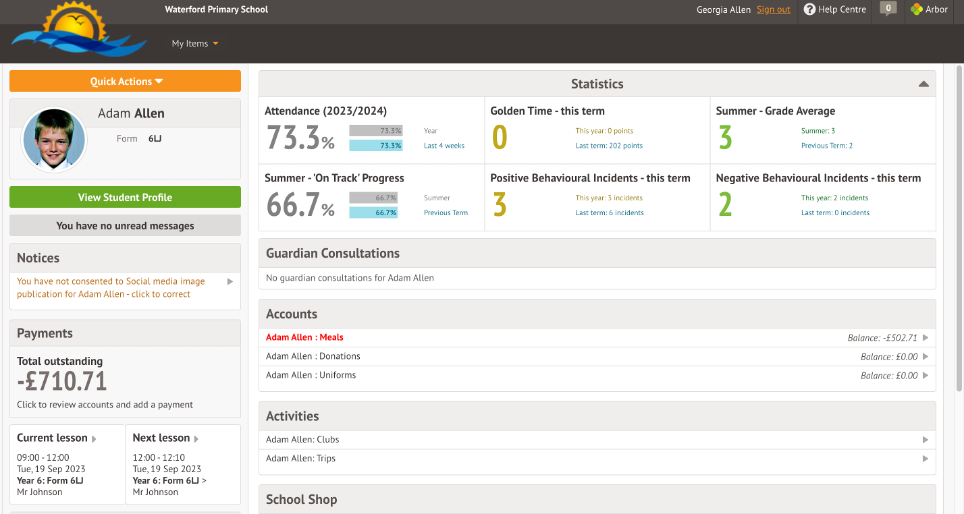Expand the Adam Allen Meals account arrow
Screen dimensions: 964x514
coord(925,338)
